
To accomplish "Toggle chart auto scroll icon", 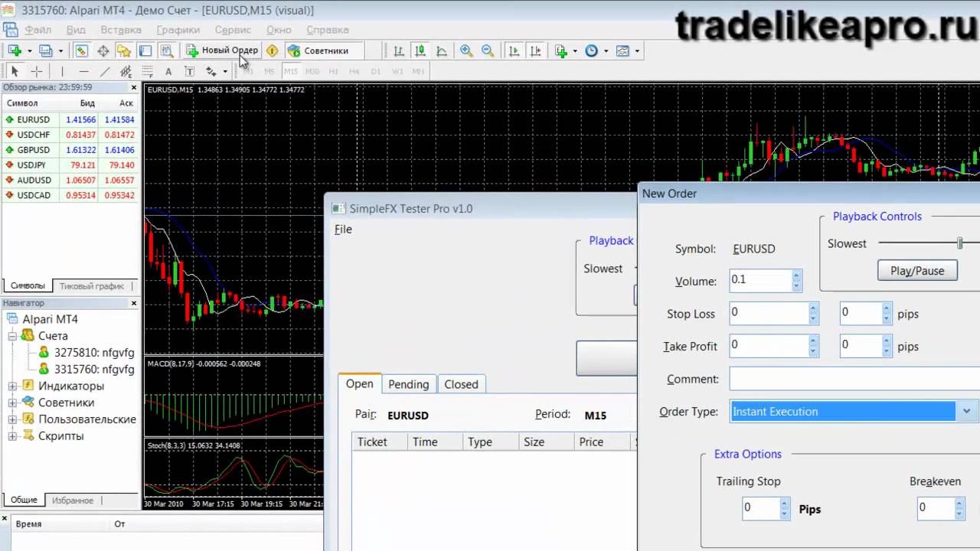I will pos(514,51).
